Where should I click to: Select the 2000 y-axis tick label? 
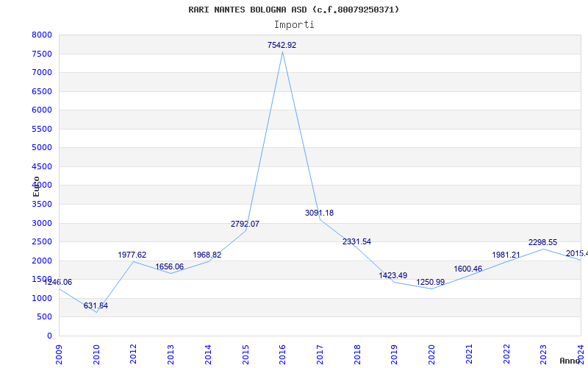42,261
